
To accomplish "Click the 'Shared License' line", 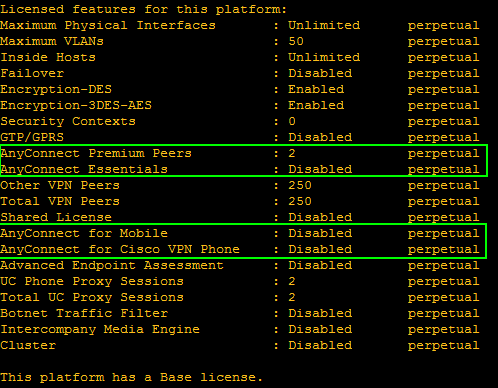I will [240, 218].
